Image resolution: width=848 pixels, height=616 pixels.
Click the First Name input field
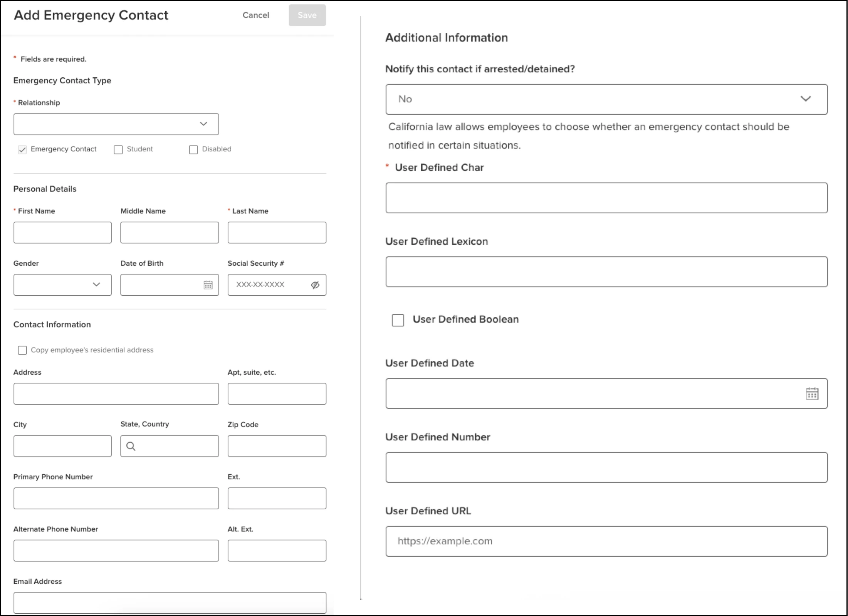62,233
